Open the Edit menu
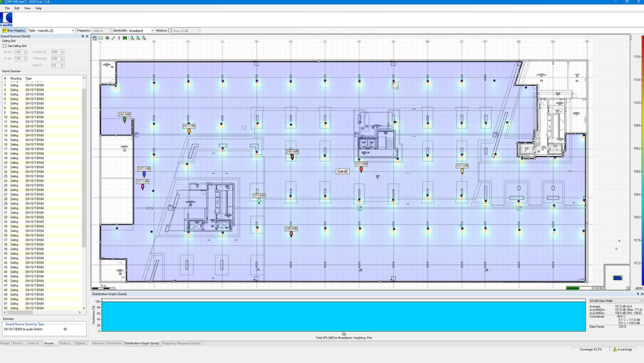Image resolution: width=644 pixels, height=363 pixels. [17, 8]
